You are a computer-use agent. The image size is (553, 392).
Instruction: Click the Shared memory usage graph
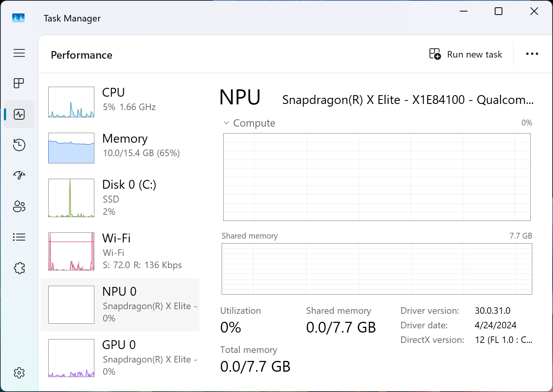point(377,269)
